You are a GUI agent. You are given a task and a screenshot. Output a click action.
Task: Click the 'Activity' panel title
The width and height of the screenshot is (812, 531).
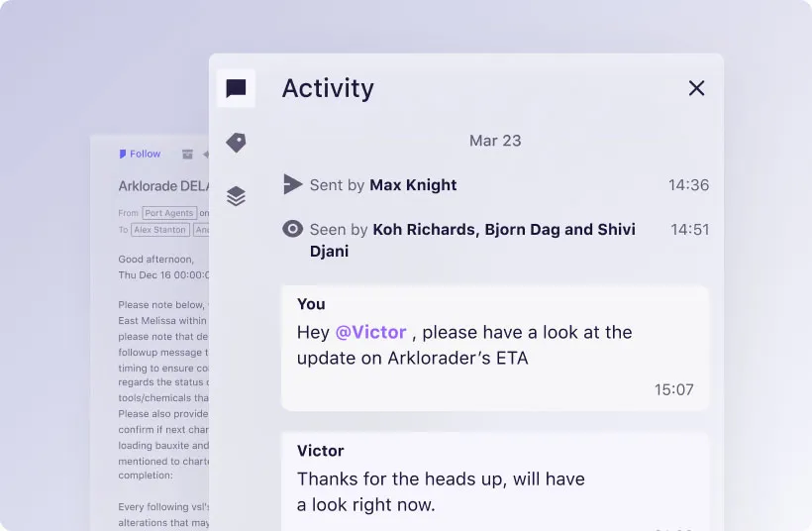point(328,88)
